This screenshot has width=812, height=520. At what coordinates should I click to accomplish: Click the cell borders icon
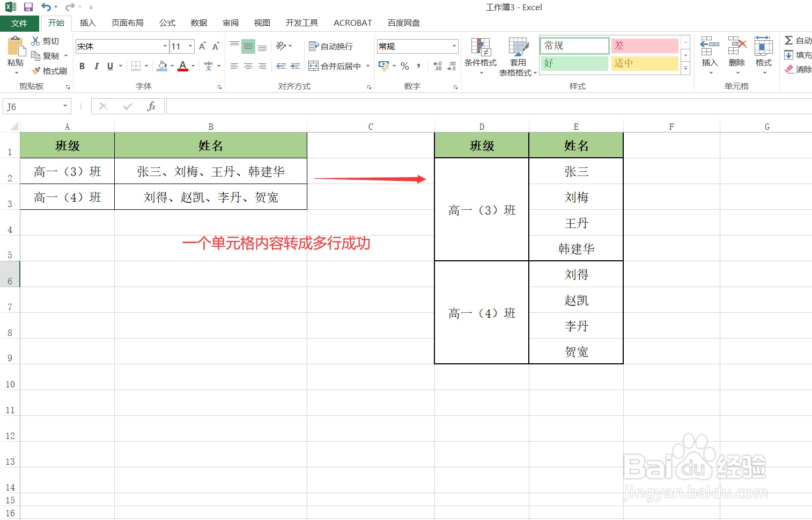(x=136, y=66)
